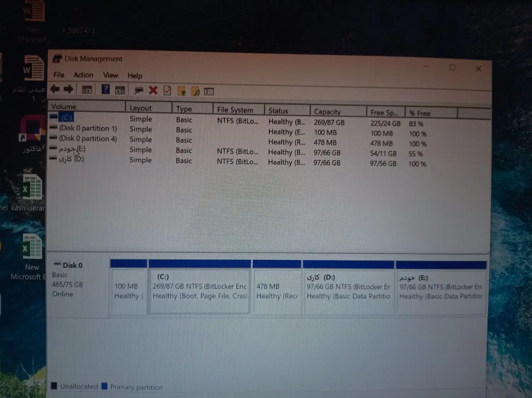The width and height of the screenshot is (532, 398).
Task: Sort by the Volume column header
Action: (x=87, y=106)
